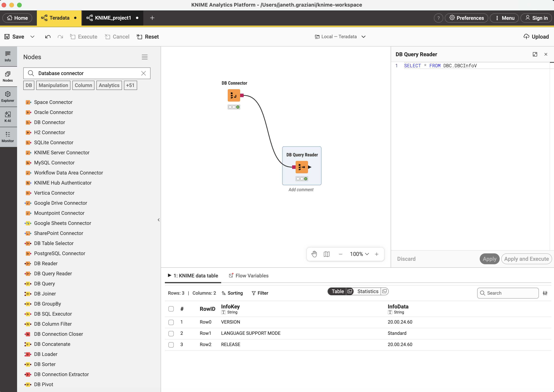Switch to the Home tab
The height and width of the screenshot is (392, 554).
pos(17,18)
